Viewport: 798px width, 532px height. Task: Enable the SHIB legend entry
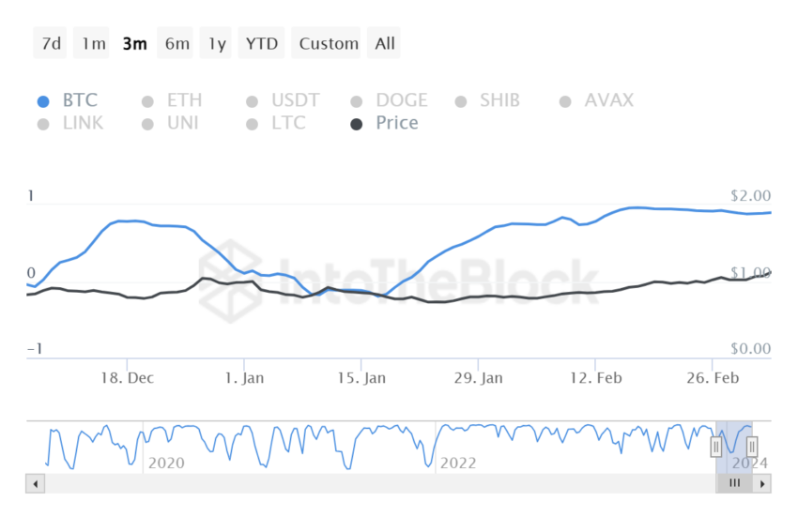coord(487,100)
